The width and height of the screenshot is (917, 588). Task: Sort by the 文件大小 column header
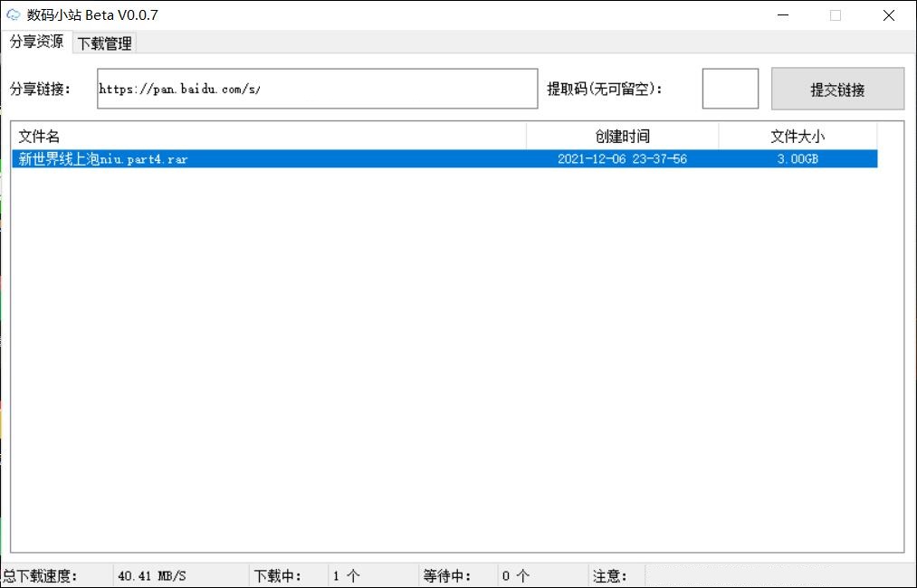point(797,137)
